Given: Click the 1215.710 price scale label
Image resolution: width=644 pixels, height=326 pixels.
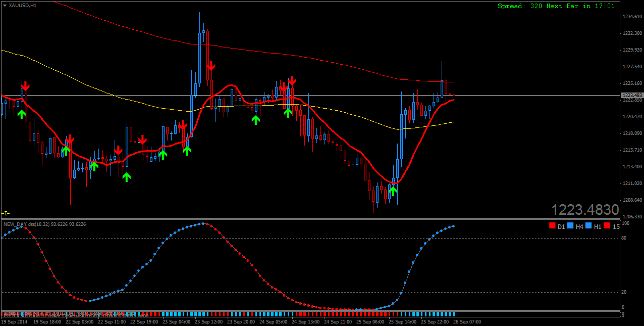Looking at the screenshot, I should pos(632,150).
